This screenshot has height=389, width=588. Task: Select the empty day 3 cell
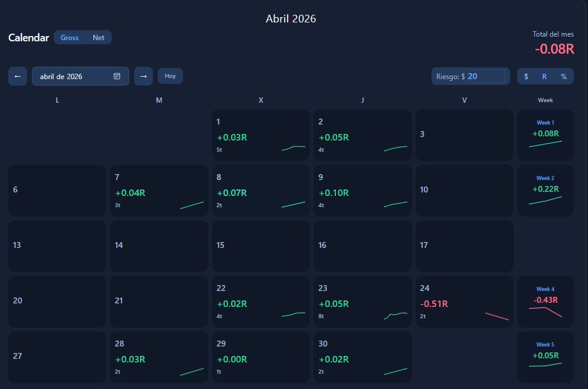(x=464, y=135)
